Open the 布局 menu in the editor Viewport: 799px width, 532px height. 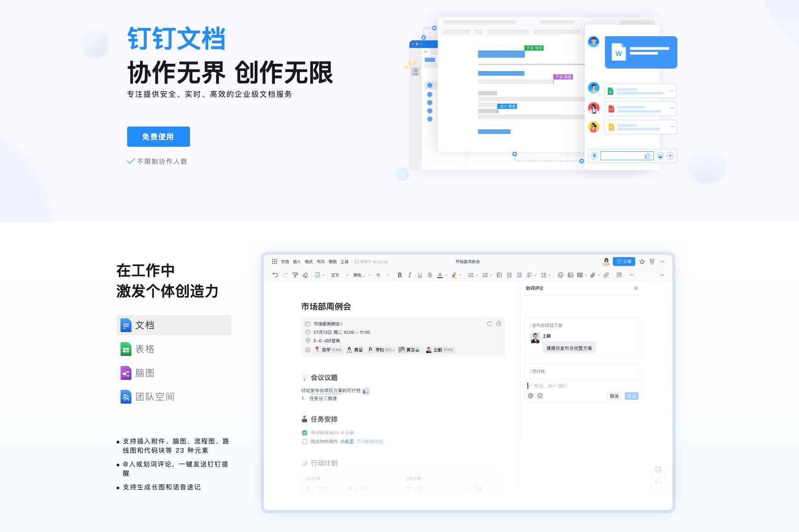pos(321,261)
